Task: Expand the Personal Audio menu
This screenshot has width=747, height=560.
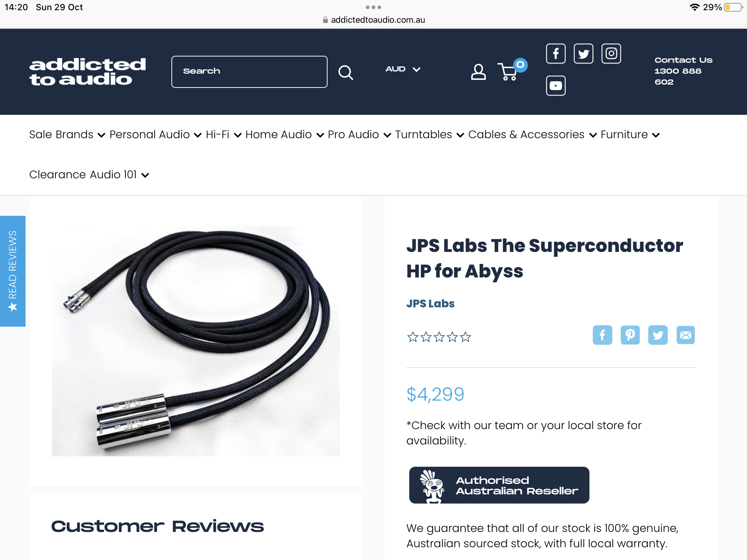Action: click(156, 135)
